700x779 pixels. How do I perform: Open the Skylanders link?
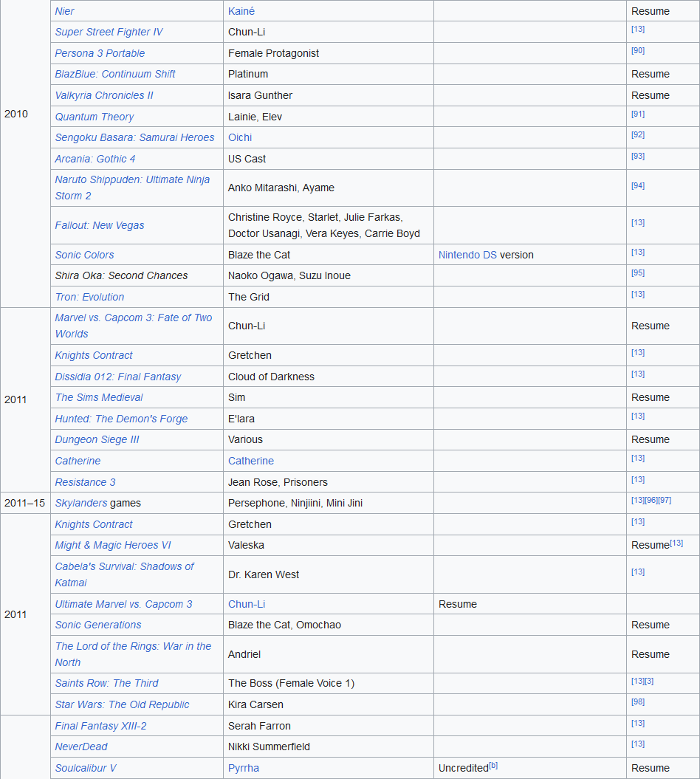(x=81, y=504)
